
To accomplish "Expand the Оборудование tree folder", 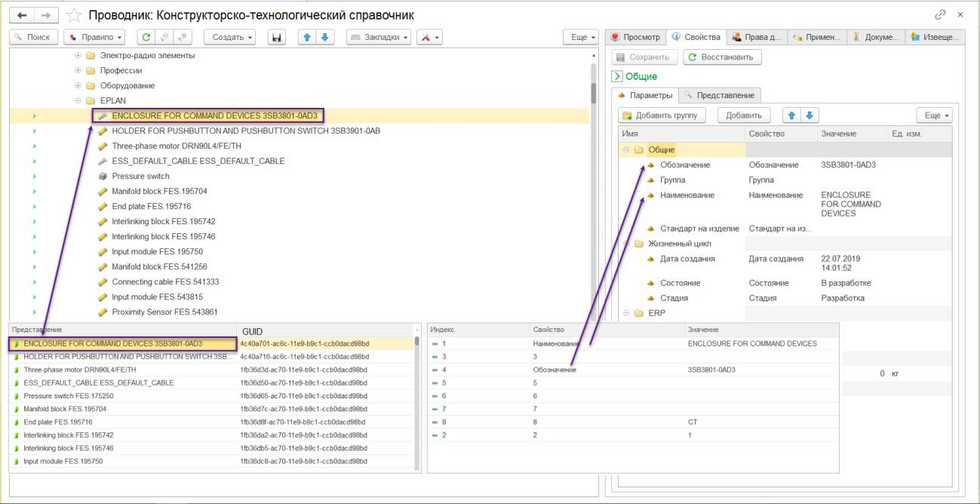I will (x=78, y=86).
